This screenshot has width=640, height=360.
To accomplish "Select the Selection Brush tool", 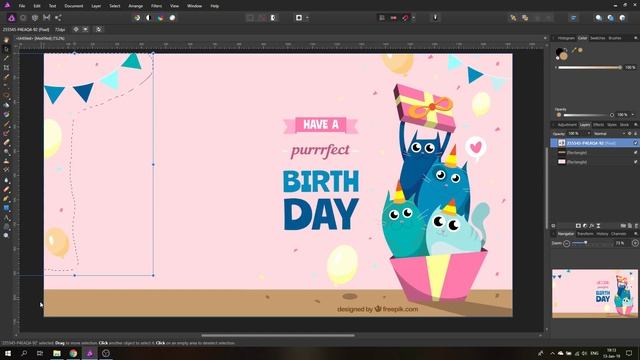I will [x=6, y=77].
